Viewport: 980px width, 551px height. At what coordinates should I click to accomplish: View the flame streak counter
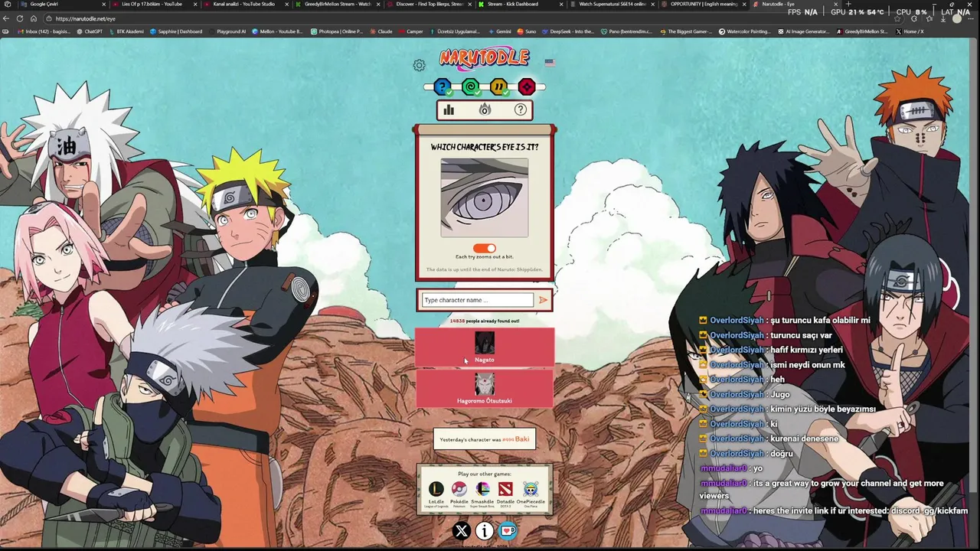coord(485,110)
